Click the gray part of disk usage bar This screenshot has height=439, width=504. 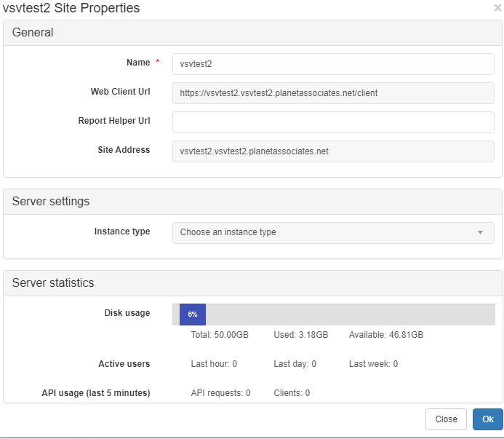[350, 314]
